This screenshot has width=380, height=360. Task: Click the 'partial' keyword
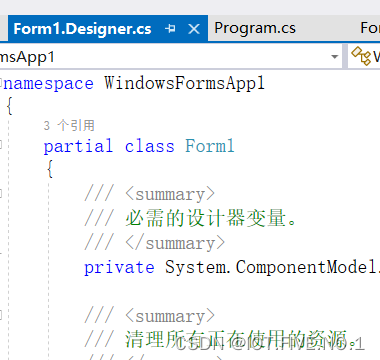(78, 146)
